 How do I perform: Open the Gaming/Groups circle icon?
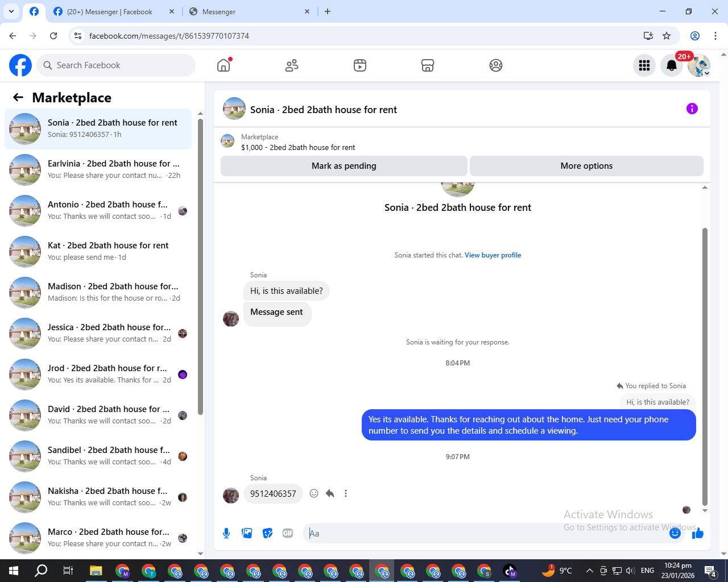click(496, 65)
